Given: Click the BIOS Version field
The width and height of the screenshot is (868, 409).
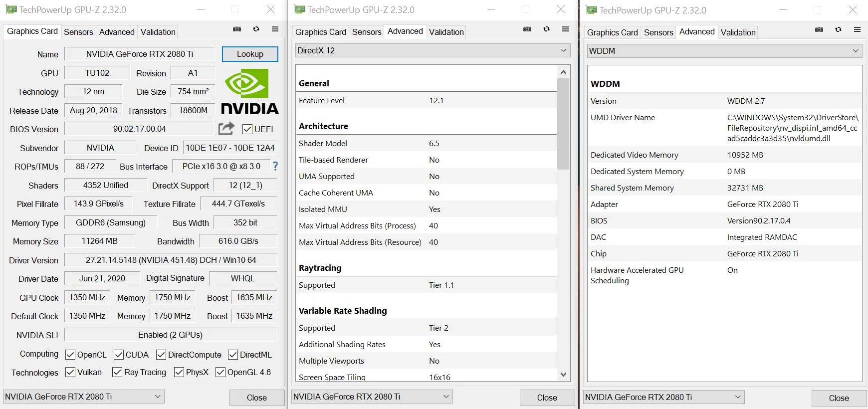Looking at the screenshot, I should (140, 129).
